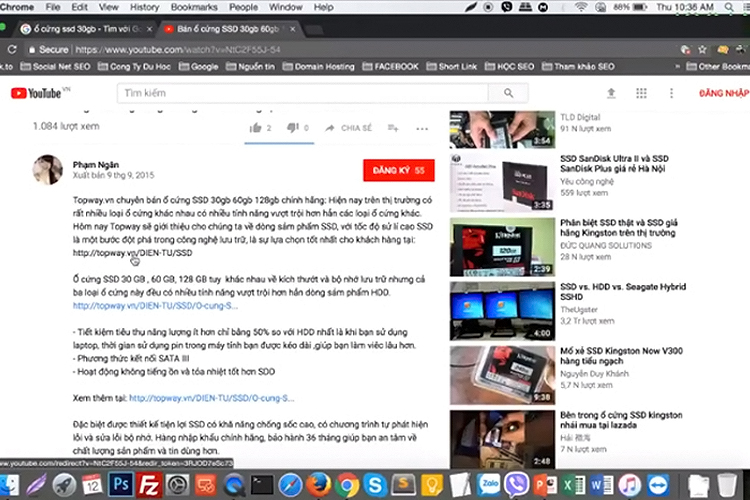Click the Tìm kiếm search field
The image size is (750, 500).
[303, 93]
